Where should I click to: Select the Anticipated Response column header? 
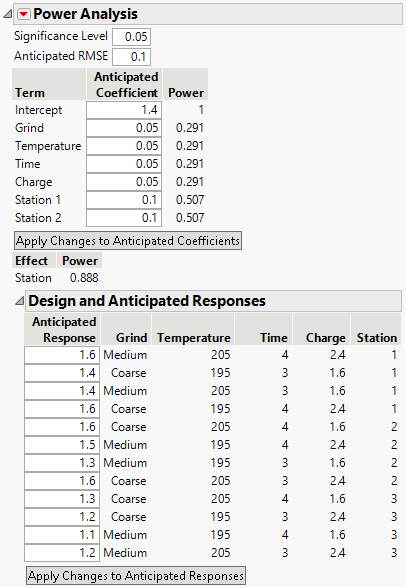tap(62, 329)
